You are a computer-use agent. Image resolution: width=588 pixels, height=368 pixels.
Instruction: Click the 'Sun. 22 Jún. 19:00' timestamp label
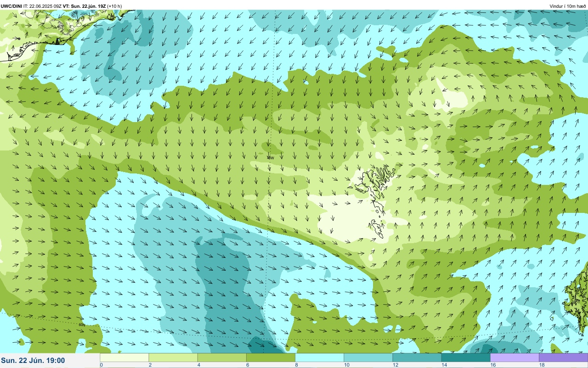tap(33, 361)
